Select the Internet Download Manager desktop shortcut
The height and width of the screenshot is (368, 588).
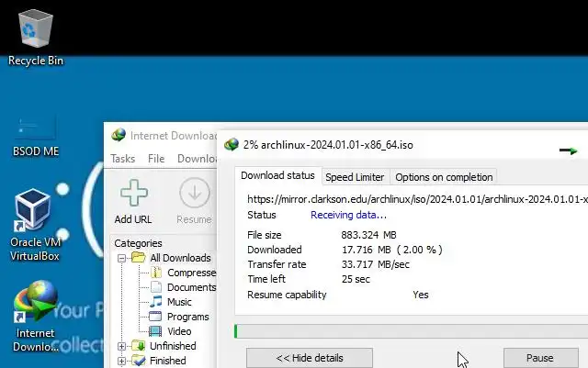coord(35,317)
